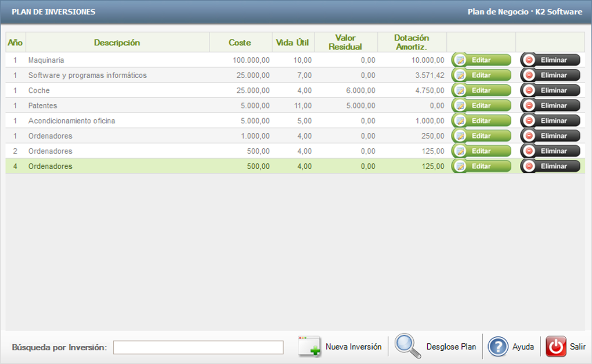
Task: Open Desglose Plan magnifier icon
Action: [x=408, y=346]
